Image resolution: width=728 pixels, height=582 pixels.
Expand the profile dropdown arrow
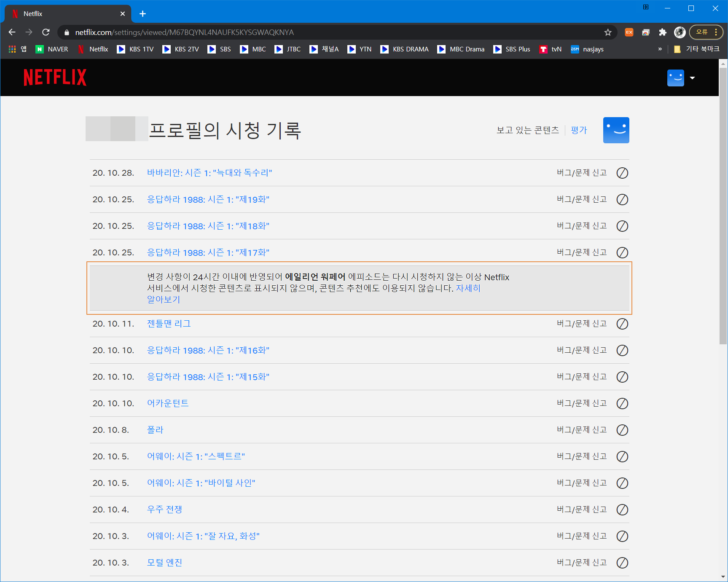[x=692, y=78]
